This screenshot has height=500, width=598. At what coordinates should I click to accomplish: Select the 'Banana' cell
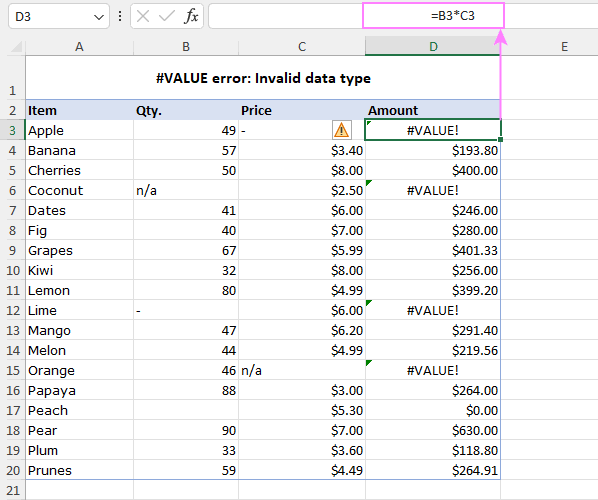click(x=79, y=150)
